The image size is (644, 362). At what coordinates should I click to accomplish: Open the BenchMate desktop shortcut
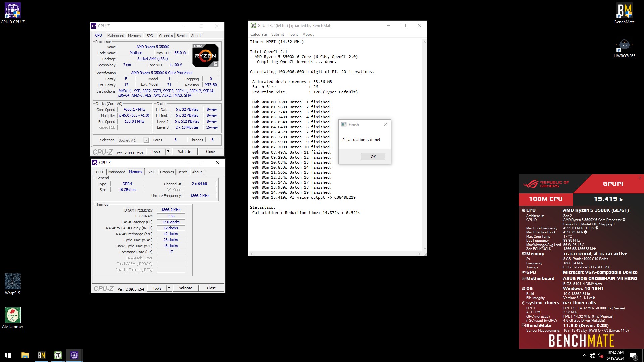point(624,13)
